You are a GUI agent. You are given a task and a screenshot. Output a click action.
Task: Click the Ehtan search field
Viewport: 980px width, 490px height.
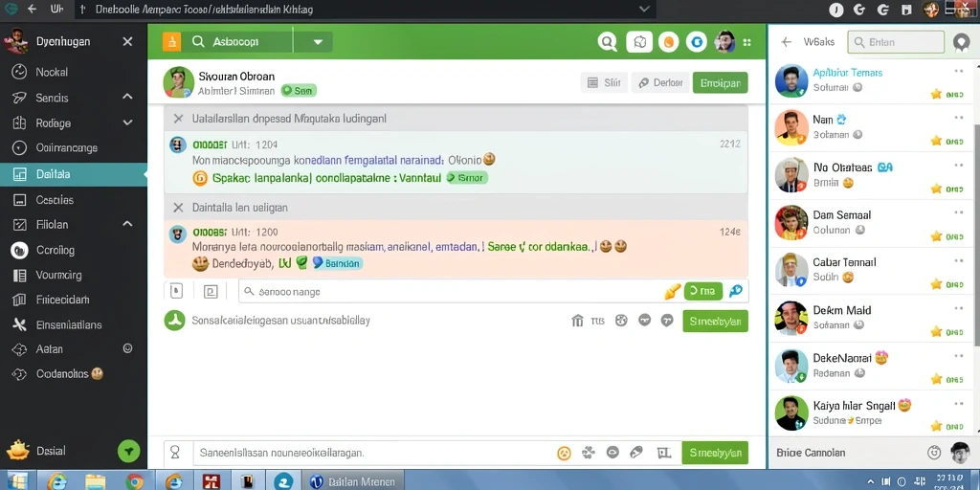coord(896,42)
